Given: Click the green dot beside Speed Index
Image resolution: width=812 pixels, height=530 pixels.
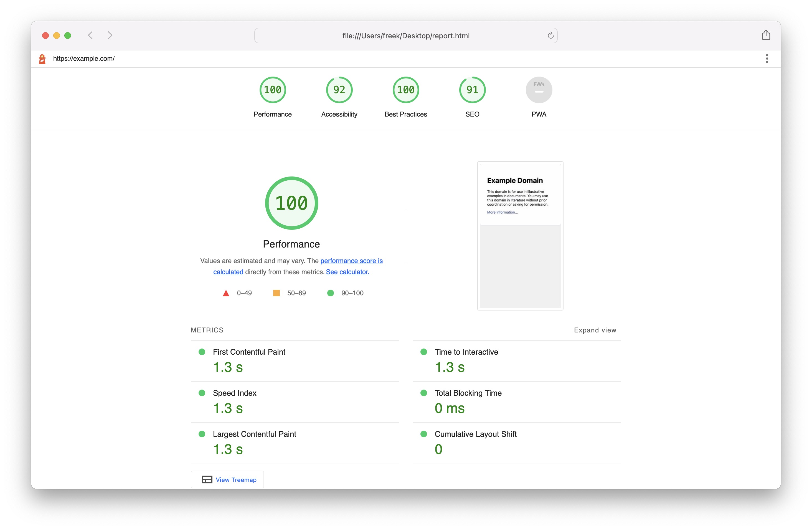Looking at the screenshot, I should (x=202, y=393).
